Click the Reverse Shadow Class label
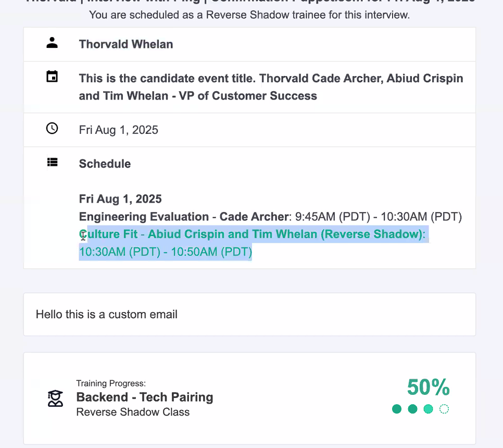Viewport: 503px width, 448px height. 133,412
